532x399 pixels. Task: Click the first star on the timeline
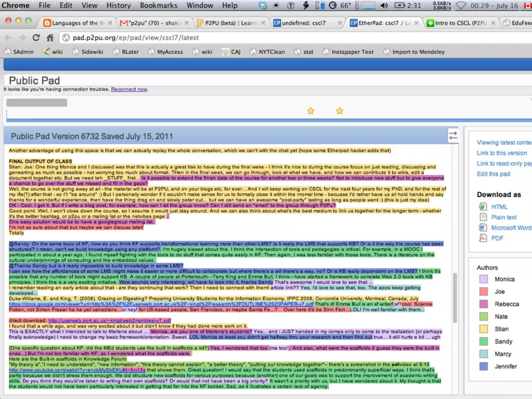[311, 111]
